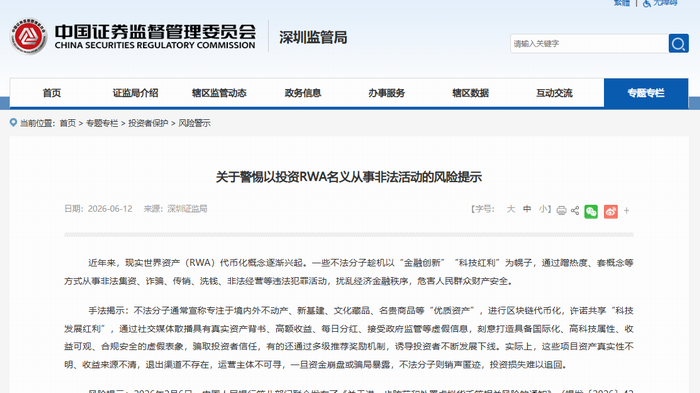
Task: Share the article via the red Weibo icon
Action: pos(611,211)
